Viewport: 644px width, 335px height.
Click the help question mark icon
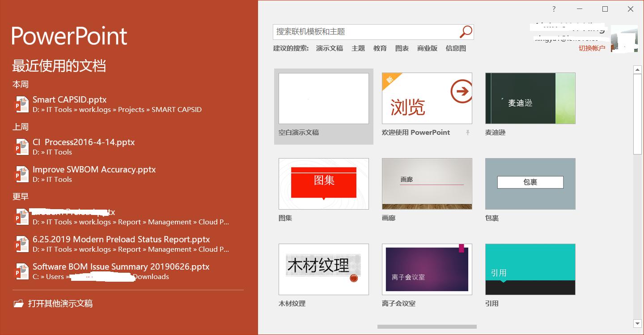(x=554, y=9)
